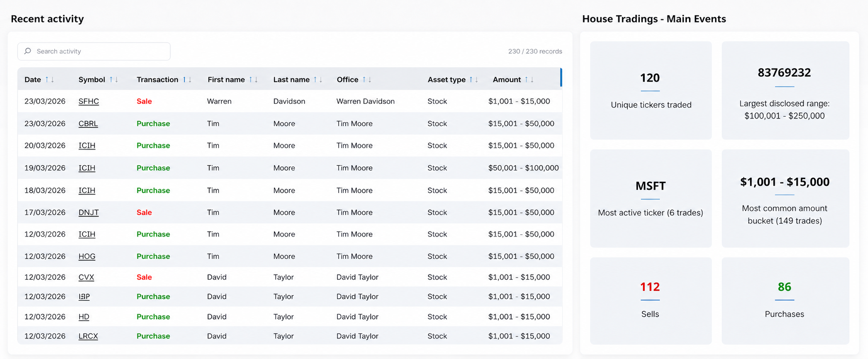Click 'Purchase' in the LRCX row
The height and width of the screenshot is (359, 868).
153,336
